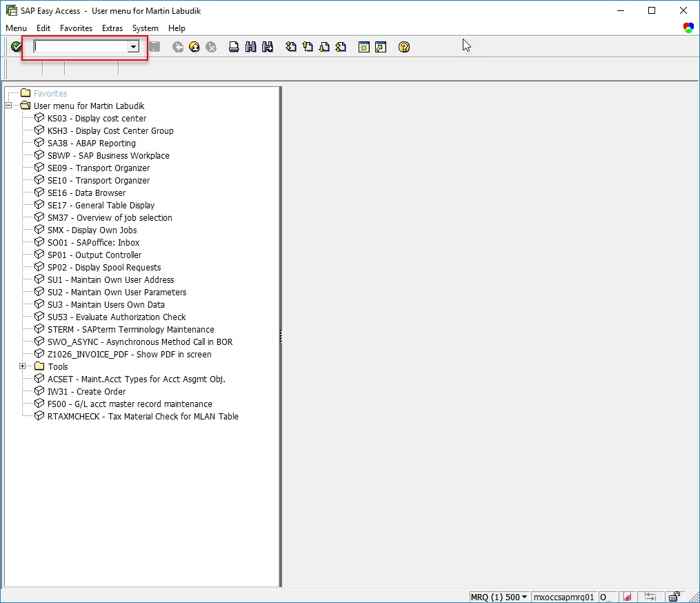This screenshot has height=603, width=700.
Task: Select SMX - Display Own Jobs
Action: 92,230
